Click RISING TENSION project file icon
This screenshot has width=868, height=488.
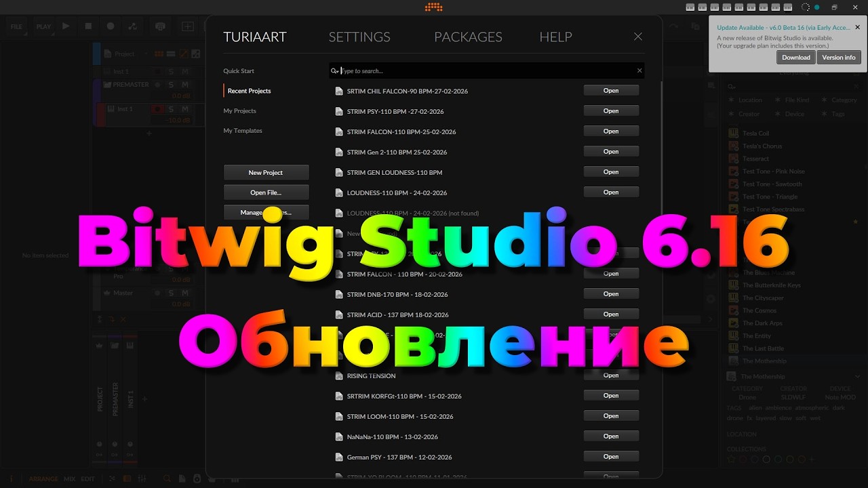[x=339, y=375]
